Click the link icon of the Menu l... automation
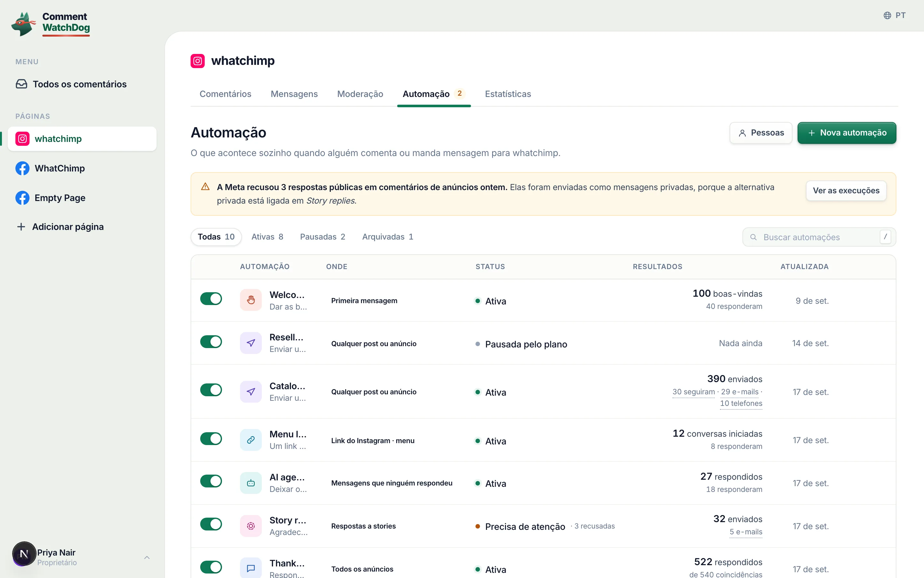Screen dimensions: 924x578 251,440
